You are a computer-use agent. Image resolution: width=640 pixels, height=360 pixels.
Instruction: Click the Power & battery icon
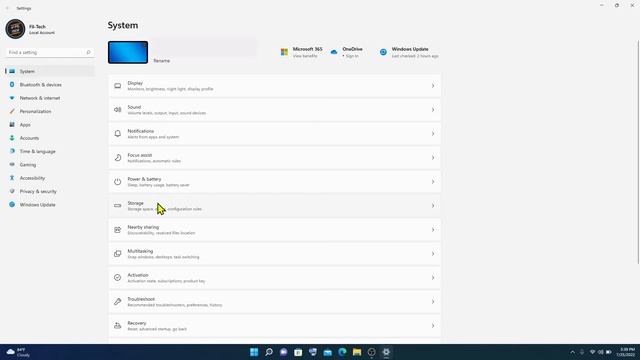pyautogui.click(x=118, y=182)
